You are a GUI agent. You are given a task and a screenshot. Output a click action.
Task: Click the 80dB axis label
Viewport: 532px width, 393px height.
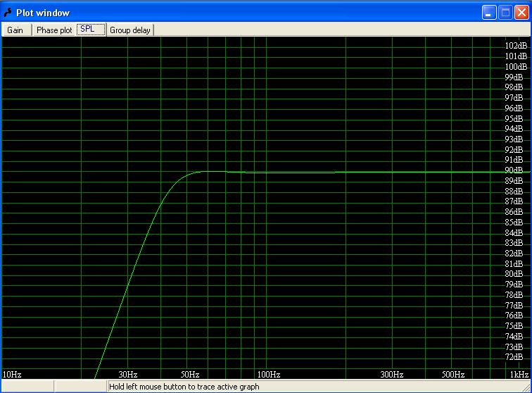pos(514,273)
